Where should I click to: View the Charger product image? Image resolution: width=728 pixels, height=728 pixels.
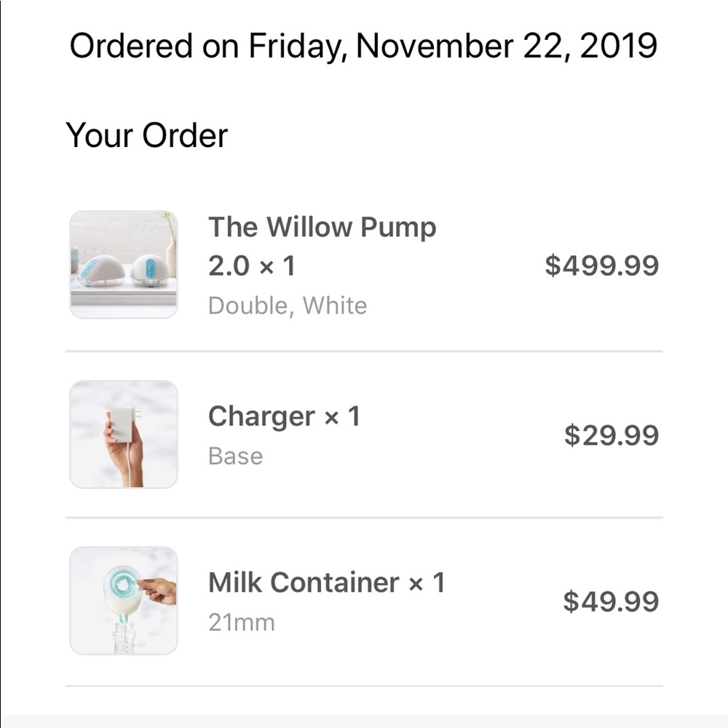123,435
